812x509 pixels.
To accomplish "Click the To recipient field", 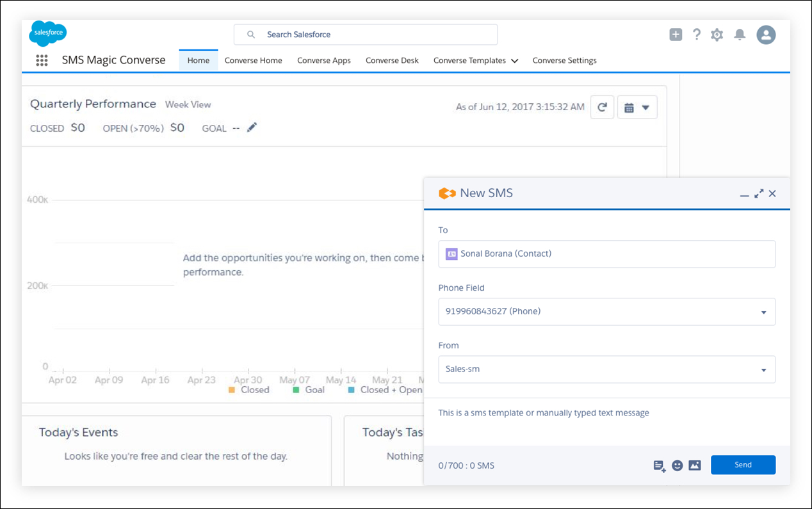I will [607, 254].
